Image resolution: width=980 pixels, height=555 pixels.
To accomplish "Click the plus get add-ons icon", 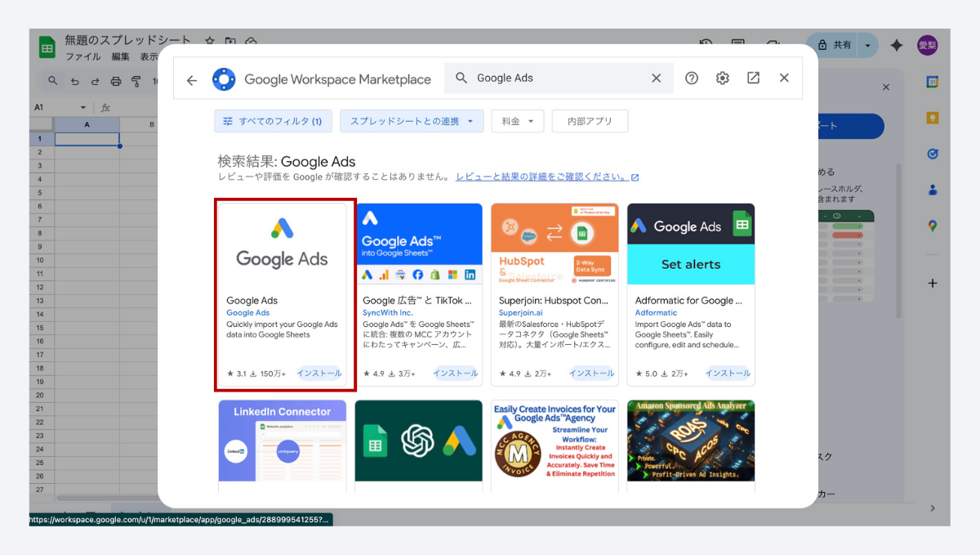I will pos(932,283).
